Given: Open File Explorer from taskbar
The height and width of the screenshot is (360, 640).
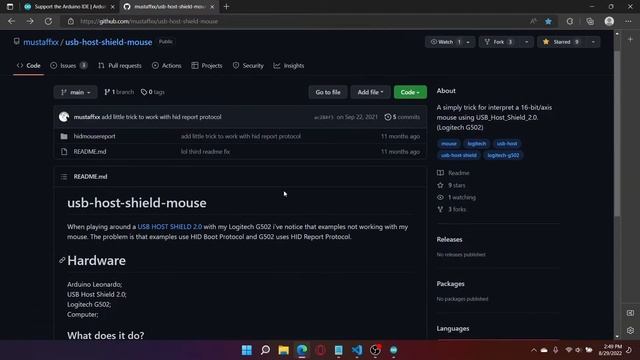Looking at the screenshot, I should coord(284,350).
